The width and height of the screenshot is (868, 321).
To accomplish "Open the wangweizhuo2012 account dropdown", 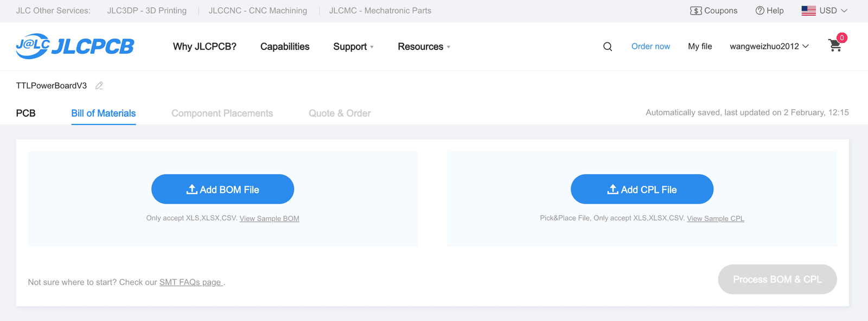I will pos(769,46).
